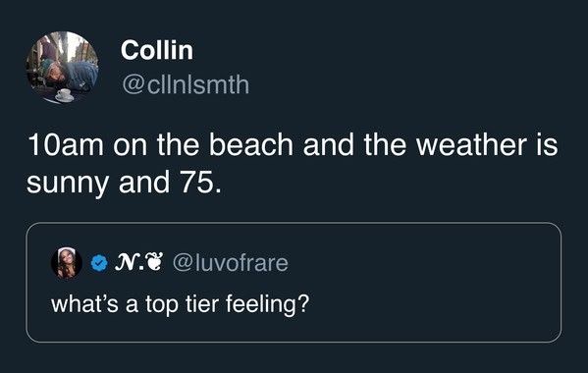588x373 pixels.
Task: Click the stylized N. display name
Action: [129, 262]
